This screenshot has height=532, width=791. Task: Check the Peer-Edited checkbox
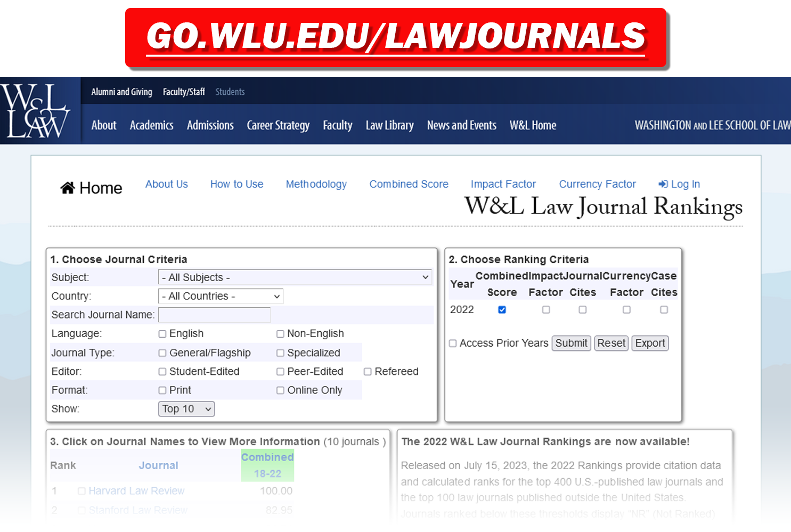(280, 372)
